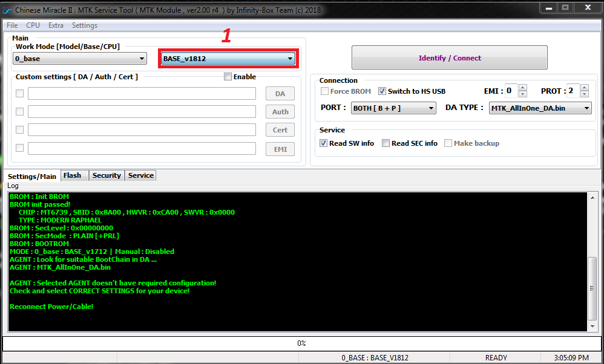Click the log scrollbar down arrow
The height and width of the screenshot is (364, 604).
(x=593, y=327)
